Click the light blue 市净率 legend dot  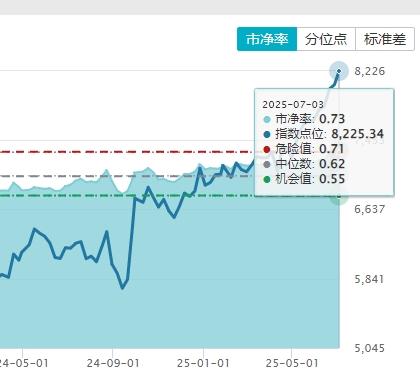[267, 119]
